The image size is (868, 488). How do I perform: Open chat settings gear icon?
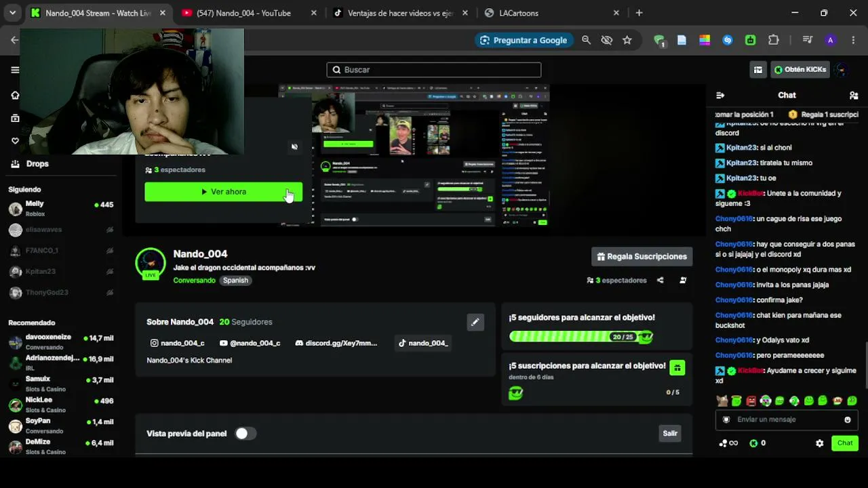pos(820,443)
